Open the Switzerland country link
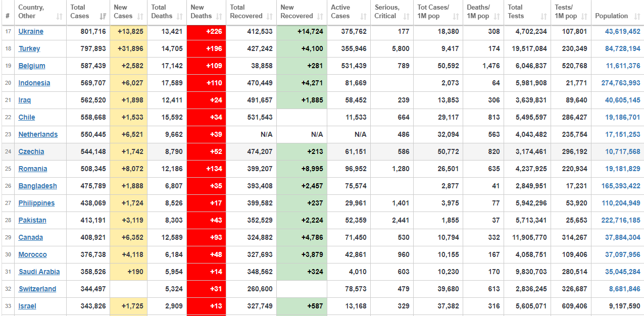This screenshot has width=644, height=316. pos(37,289)
